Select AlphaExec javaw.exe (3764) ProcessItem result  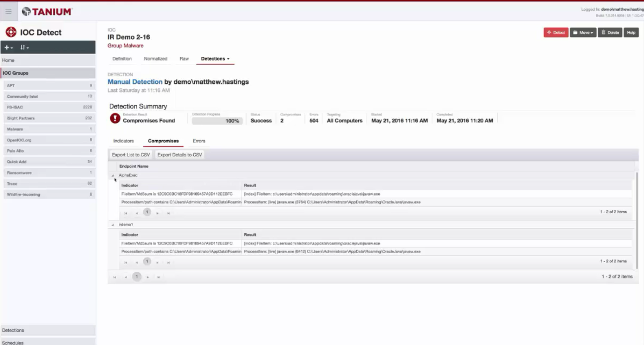[332, 202]
